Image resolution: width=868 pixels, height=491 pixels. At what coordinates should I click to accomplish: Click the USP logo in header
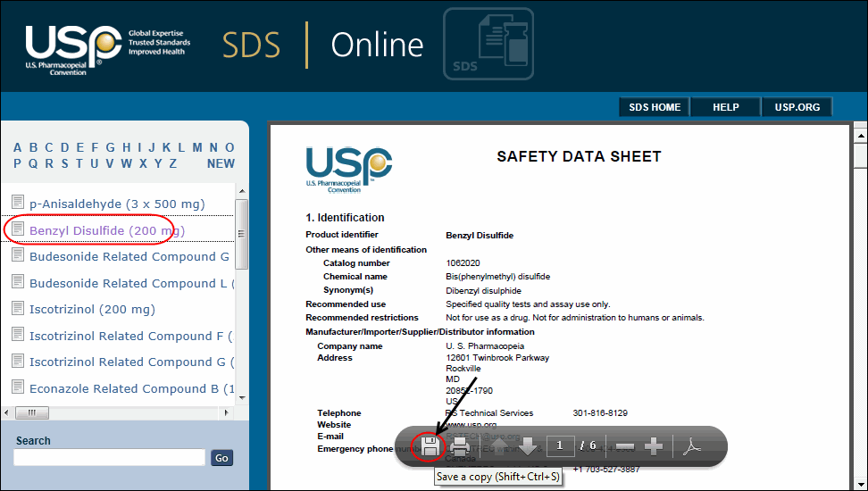tap(73, 49)
